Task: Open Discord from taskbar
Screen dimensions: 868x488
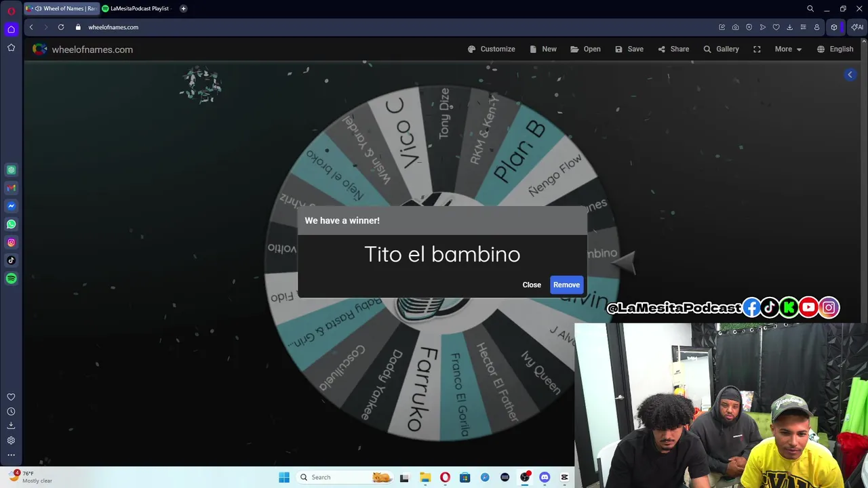Action: coord(545,477)
